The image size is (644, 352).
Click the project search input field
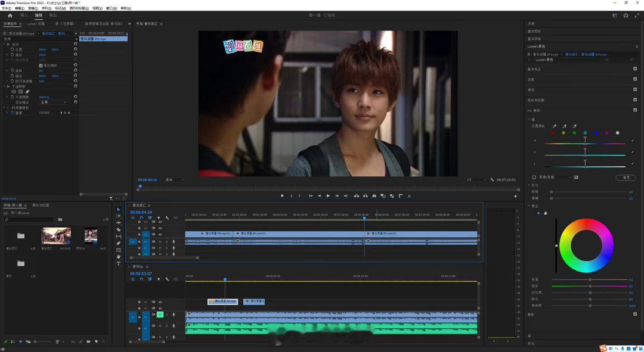[29, 220]
